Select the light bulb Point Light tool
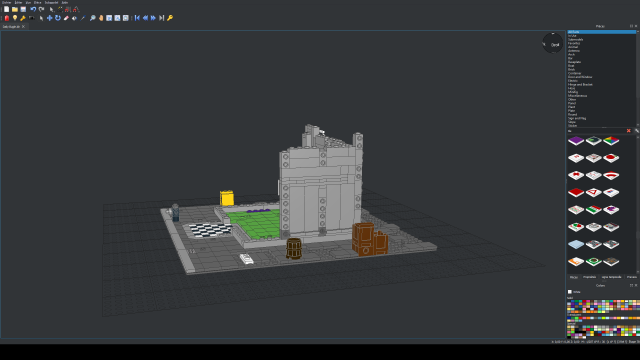This screenshot has width=640, height=360. [15, 18]
